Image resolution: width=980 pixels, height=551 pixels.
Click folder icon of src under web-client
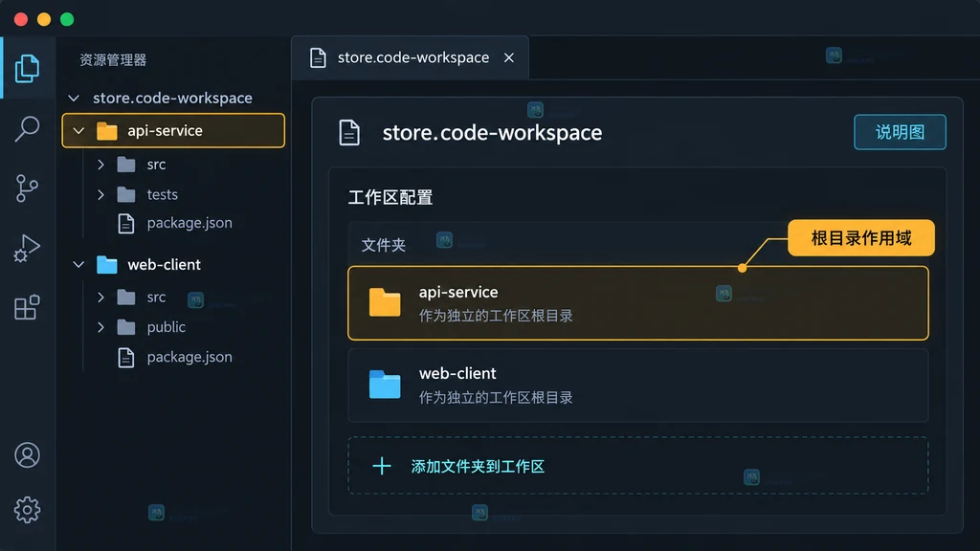click(x=126, y=298)
